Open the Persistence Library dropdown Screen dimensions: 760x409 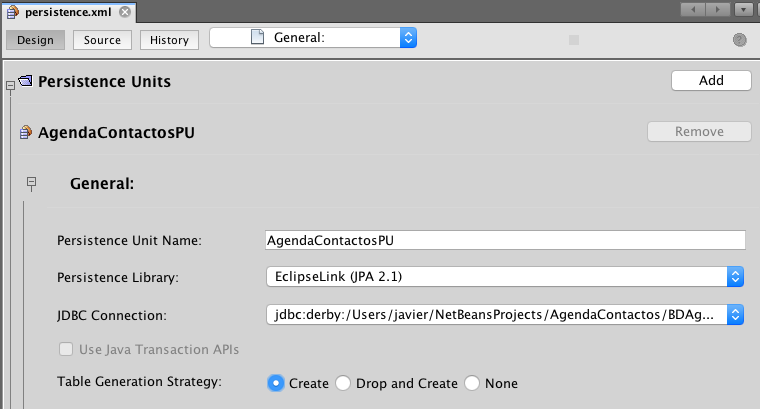(735, 276)
